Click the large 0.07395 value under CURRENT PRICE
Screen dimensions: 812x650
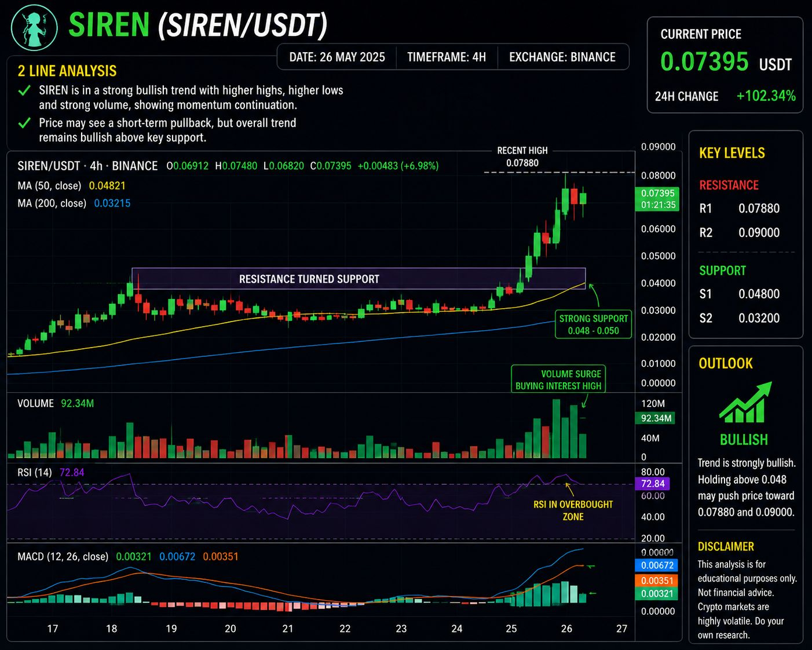pyautogui.click(x=704, y=61)
